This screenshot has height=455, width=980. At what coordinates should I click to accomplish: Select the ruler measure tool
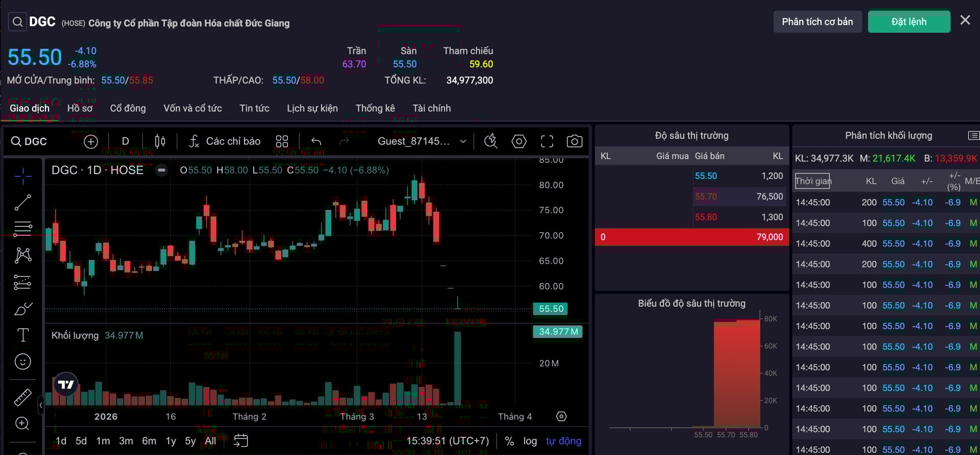pos(22,397)
